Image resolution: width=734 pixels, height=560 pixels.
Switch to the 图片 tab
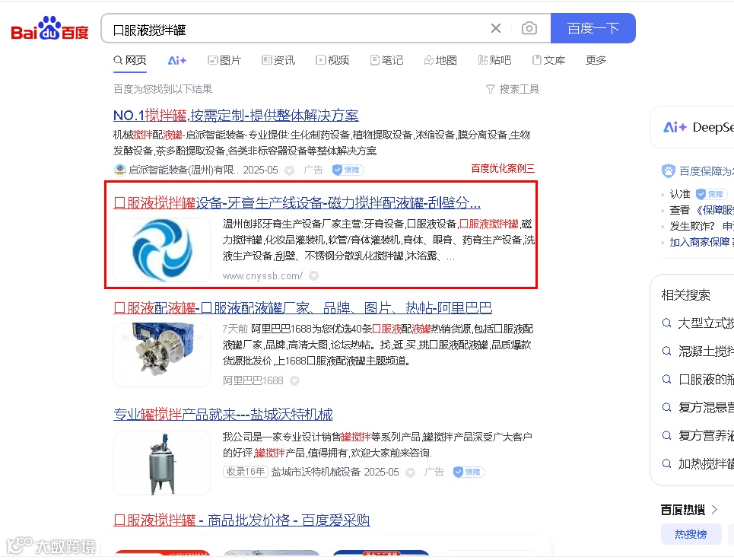point(224,60)
